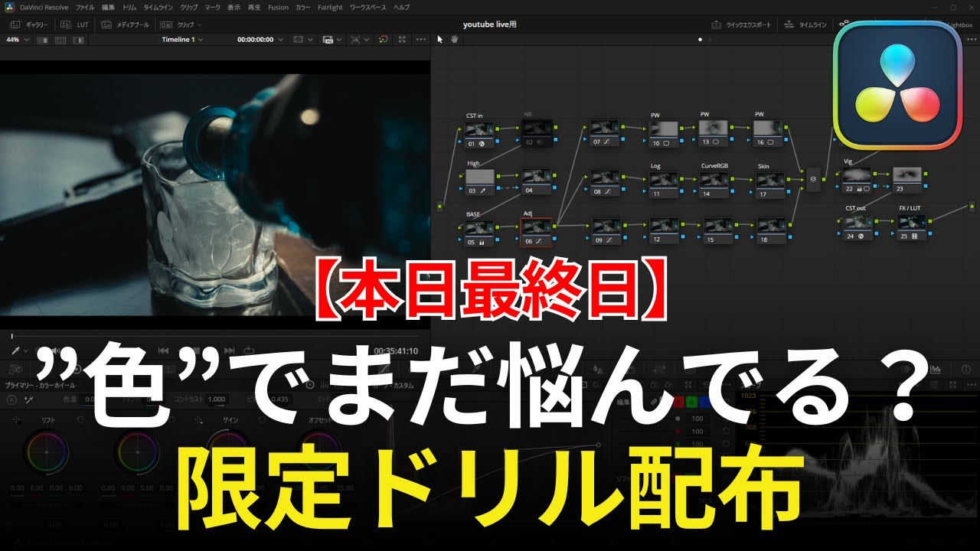The width and height of the screenshot is (980, 551).
Task: Select the hand pan tool in node editor
Action: pyautogui.click(x=454, y=39)
